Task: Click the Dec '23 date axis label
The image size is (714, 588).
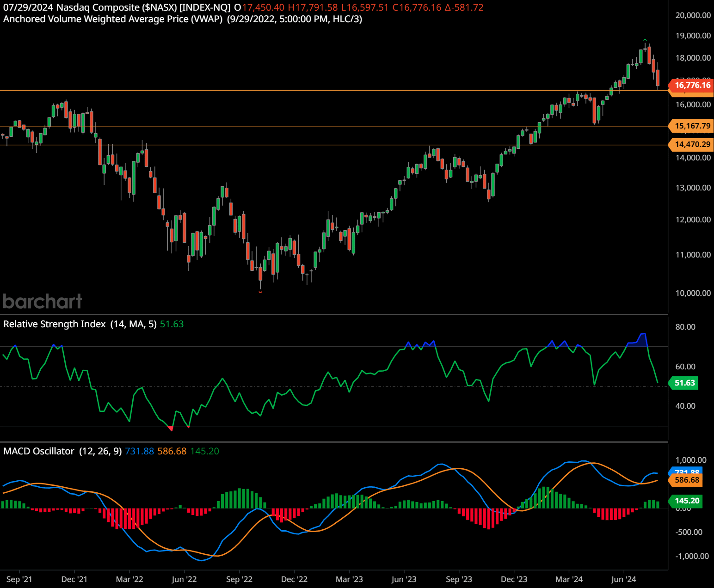Action: (514, 579)
